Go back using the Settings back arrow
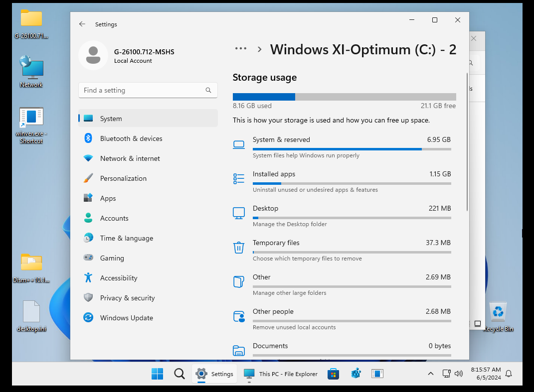This screenshot has width=534, height=392. (x=82, y=24)
